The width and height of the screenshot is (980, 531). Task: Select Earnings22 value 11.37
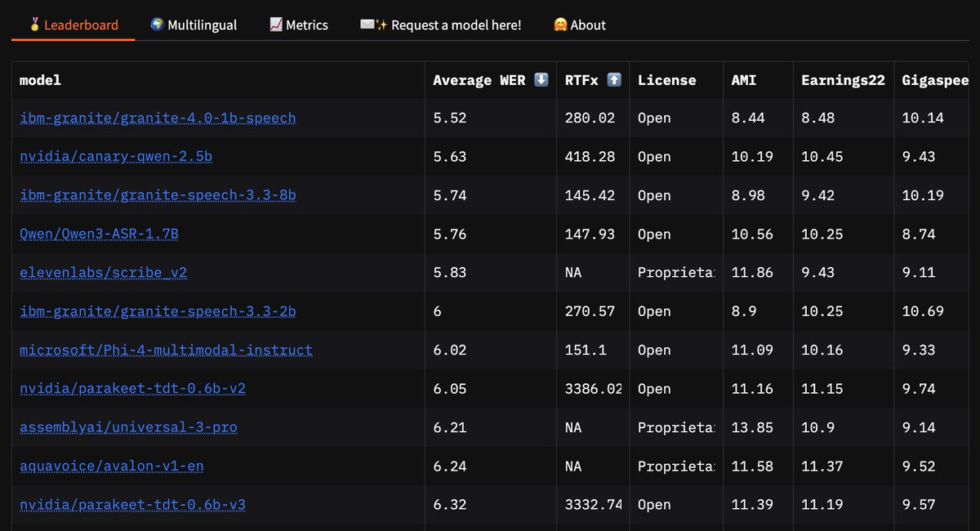pyautogui.click(x=822, y=466)
